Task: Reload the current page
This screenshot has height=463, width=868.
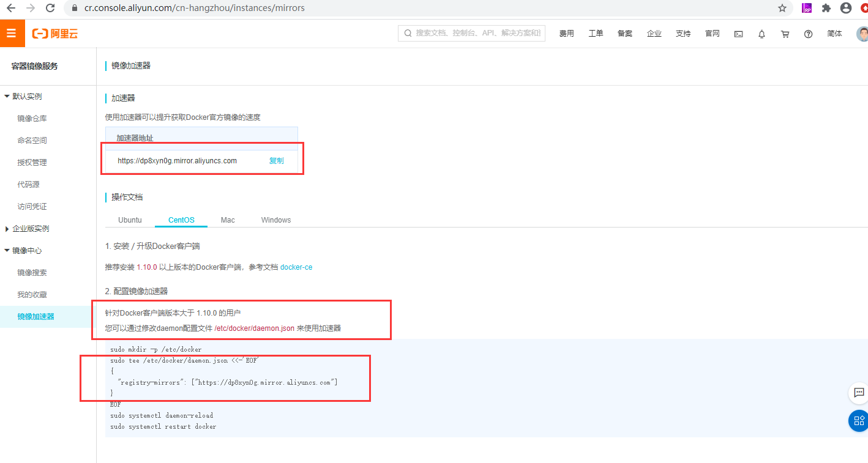Action: tap(51, 8)
